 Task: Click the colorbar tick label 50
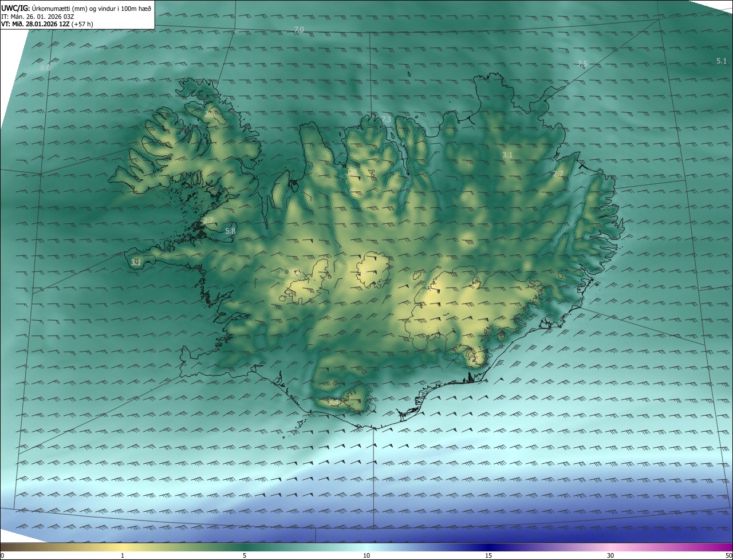tap(728, 555)
